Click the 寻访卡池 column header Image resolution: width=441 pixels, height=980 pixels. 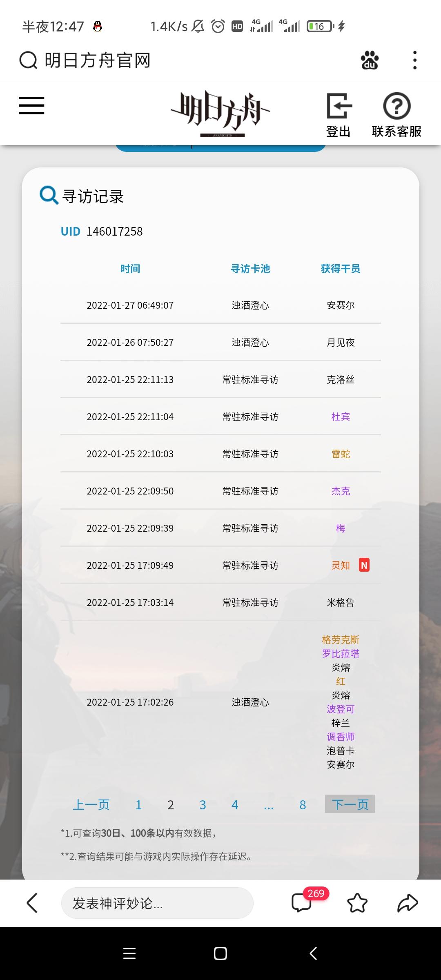250,269
